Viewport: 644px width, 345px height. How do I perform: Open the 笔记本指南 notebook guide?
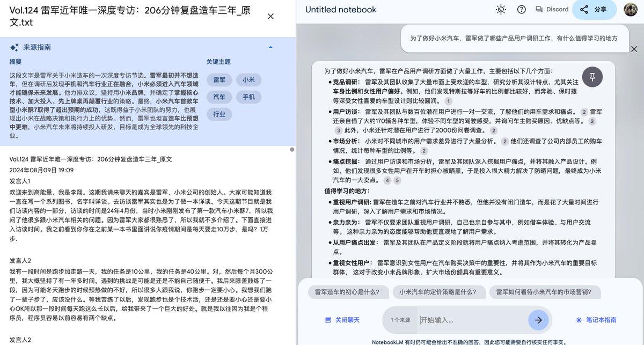(596, 320)
